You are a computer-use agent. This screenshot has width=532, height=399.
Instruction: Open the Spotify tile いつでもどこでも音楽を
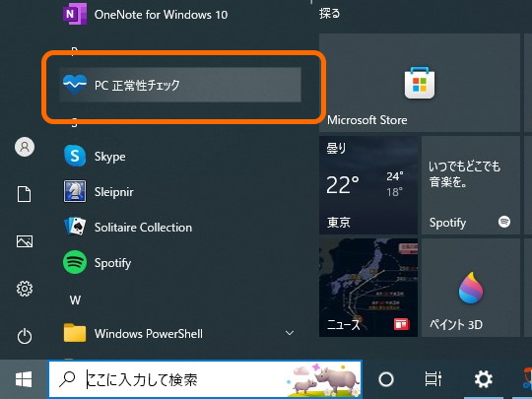[471, 185]
